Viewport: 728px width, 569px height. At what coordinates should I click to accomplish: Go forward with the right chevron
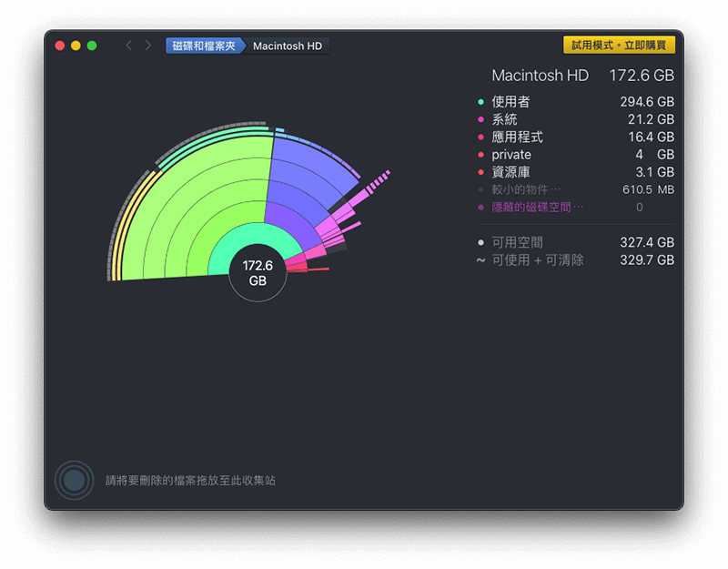(147, 46)
